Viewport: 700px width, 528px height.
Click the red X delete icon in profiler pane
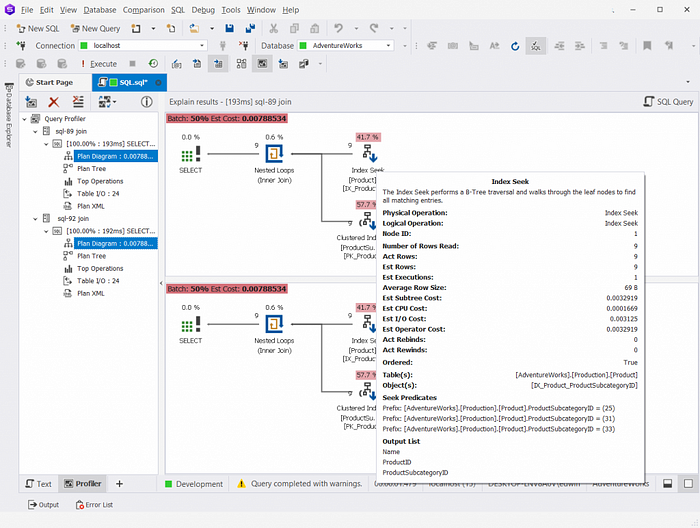click(x=54, y=102)
